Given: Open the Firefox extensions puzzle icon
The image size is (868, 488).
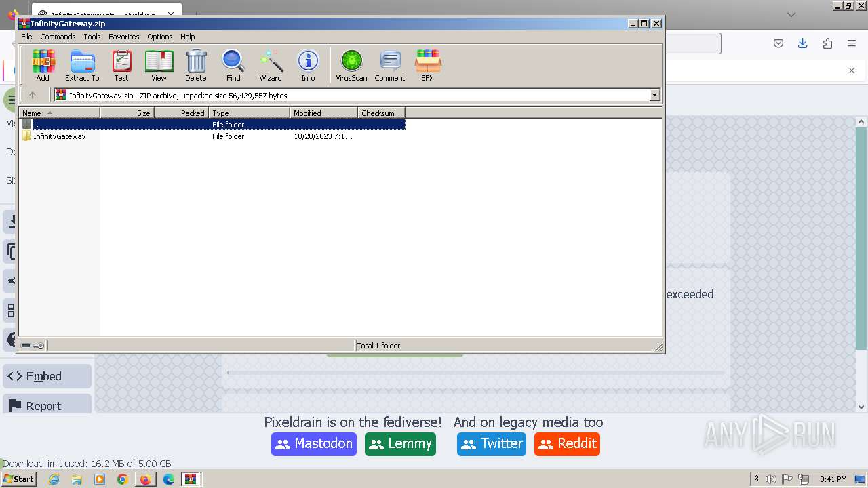Looking at the screenshot, I should coord(827,43).
